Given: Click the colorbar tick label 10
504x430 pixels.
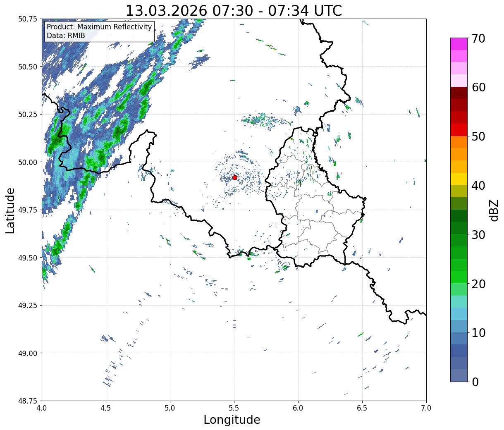Looking at the screenshot, I should (x=478, y=332).
